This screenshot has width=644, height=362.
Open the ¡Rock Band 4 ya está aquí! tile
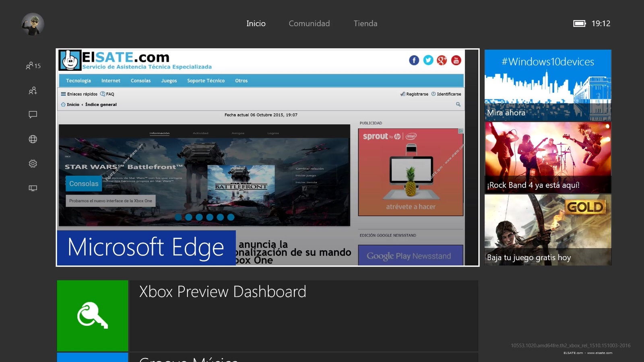pyautogui.click(x=548, y=158)
